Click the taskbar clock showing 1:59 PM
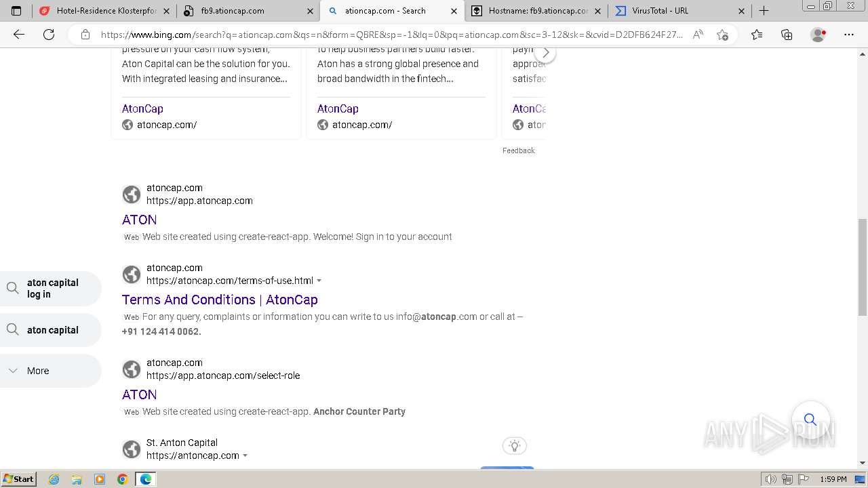868x488 pixels. 833,479
